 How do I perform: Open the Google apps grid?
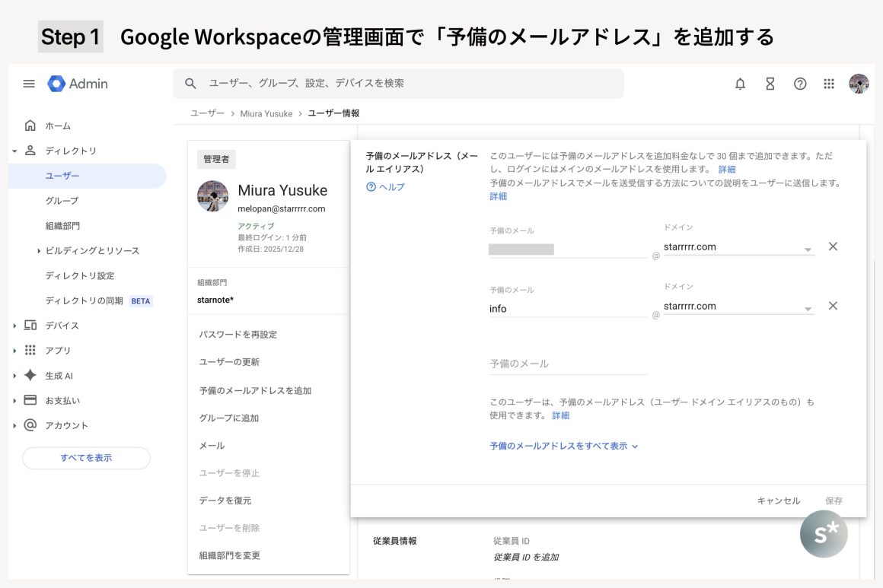coord(829,84)
